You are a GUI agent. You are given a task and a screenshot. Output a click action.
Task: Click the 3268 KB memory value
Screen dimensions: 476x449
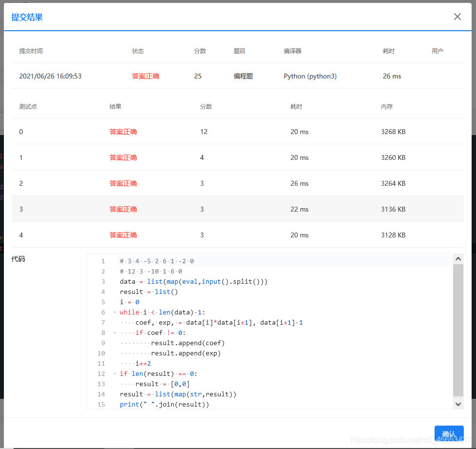tap(393, 132)
